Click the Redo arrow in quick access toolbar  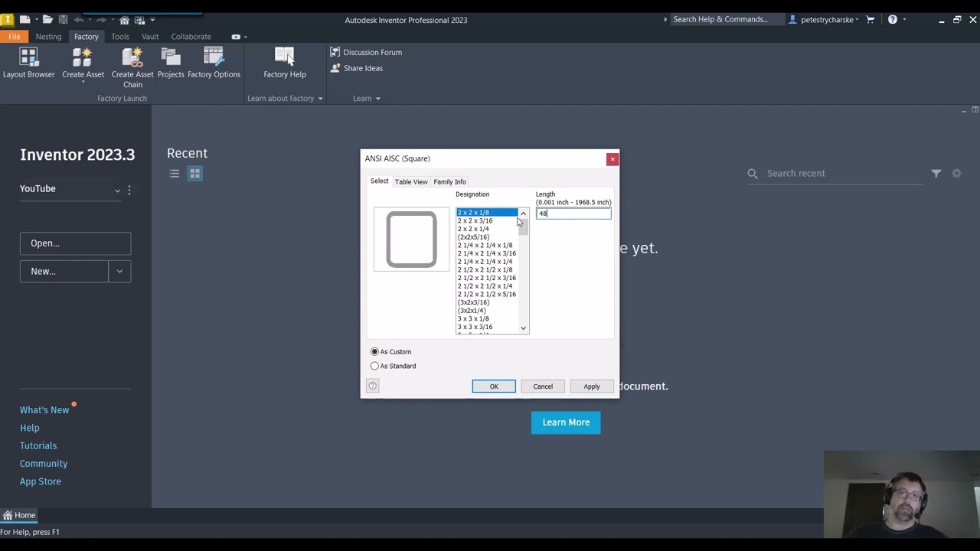click(x=100, y=20)
